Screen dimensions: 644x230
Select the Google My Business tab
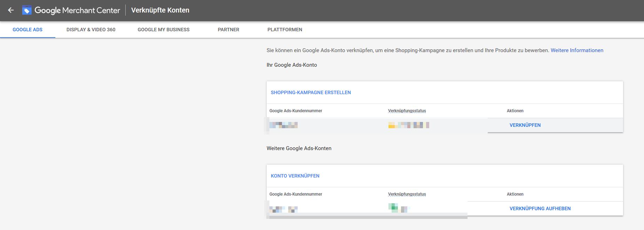(164, 30)
